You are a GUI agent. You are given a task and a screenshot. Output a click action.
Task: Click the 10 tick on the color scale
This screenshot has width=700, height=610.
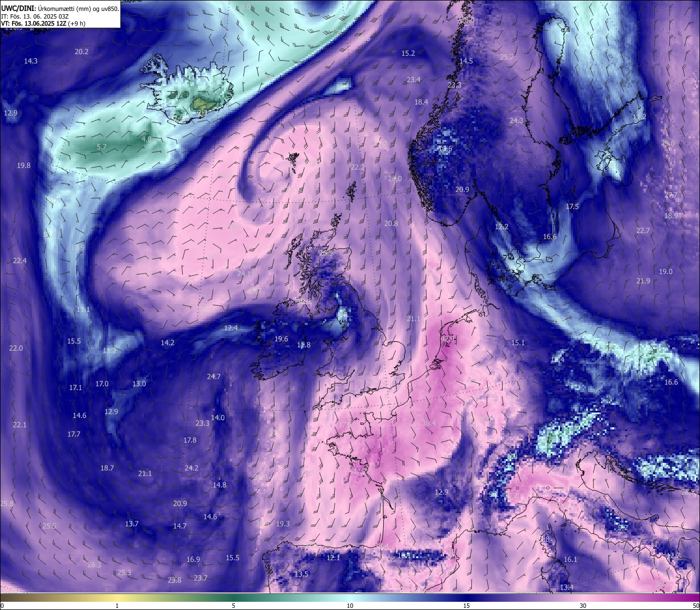[350, 606]
